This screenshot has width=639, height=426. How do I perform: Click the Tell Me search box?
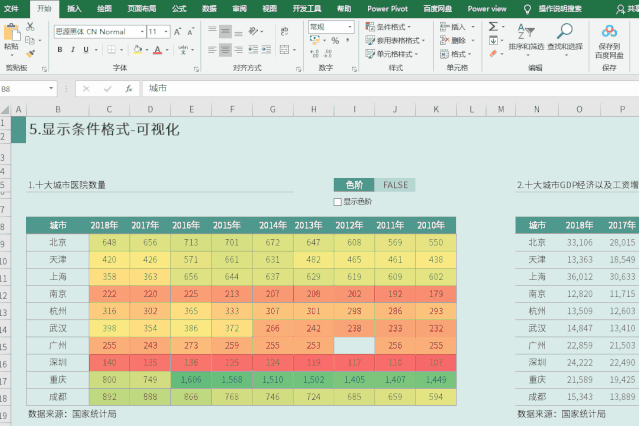tap(560, 9)
